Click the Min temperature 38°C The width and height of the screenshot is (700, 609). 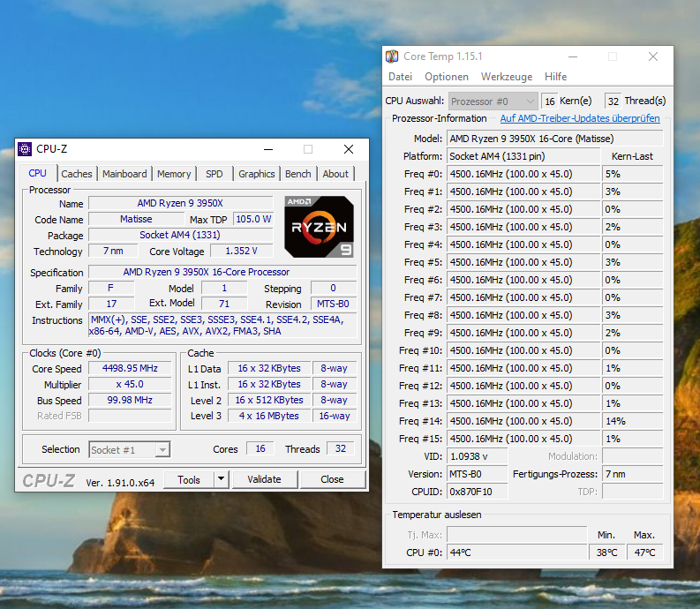tap(607, 553)
